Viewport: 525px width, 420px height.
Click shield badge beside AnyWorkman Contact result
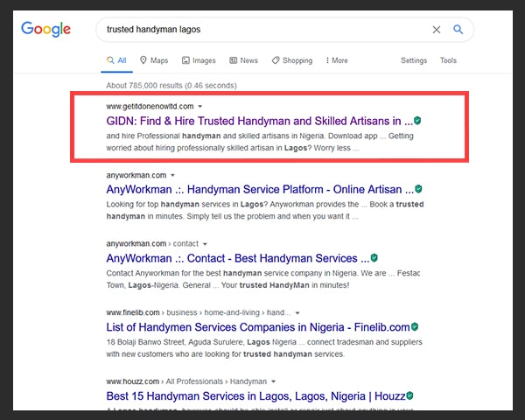point(374,257)
